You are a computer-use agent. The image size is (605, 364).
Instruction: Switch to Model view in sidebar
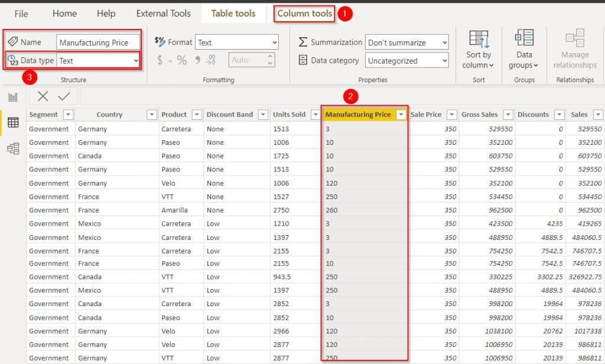pos(13,148)
